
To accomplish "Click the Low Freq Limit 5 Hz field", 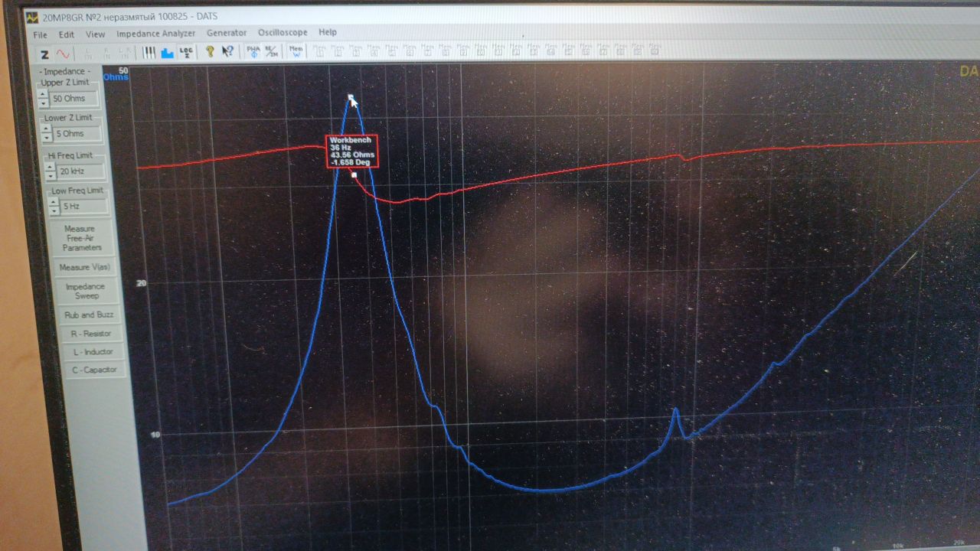I will pos(83,206).
